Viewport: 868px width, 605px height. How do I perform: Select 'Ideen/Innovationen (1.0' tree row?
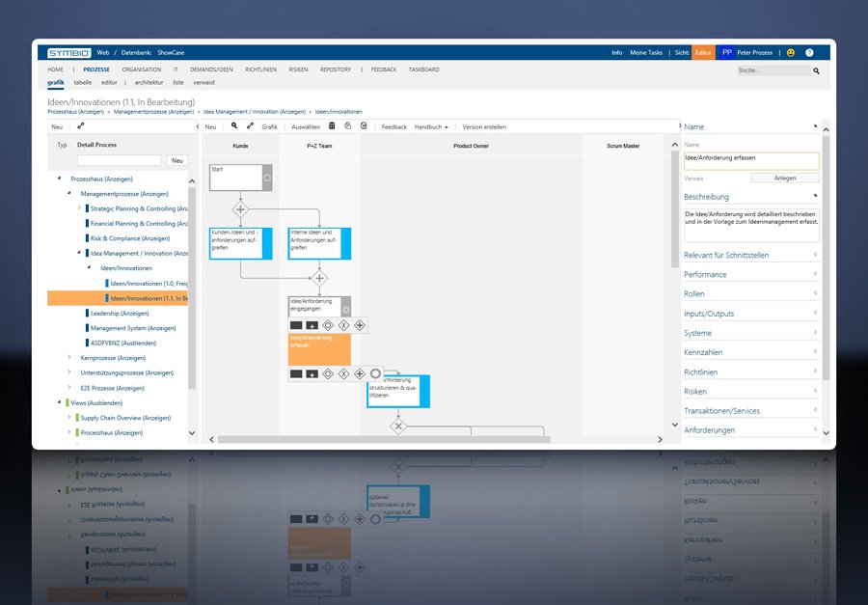(148, 283)
